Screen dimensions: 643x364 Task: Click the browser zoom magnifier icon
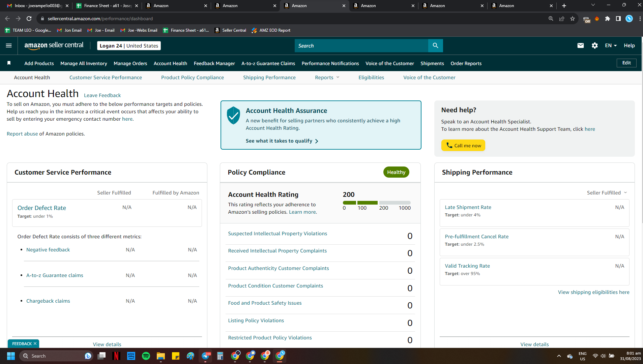[551, 19]
